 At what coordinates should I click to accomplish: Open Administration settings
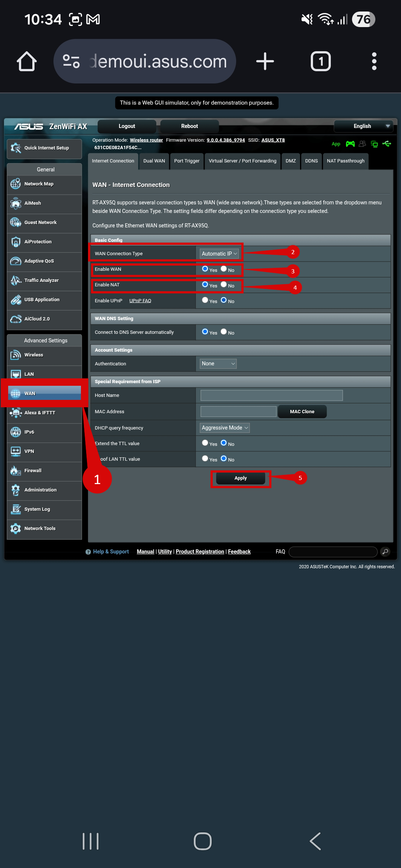pyautogui.click(x=44, y=490)
